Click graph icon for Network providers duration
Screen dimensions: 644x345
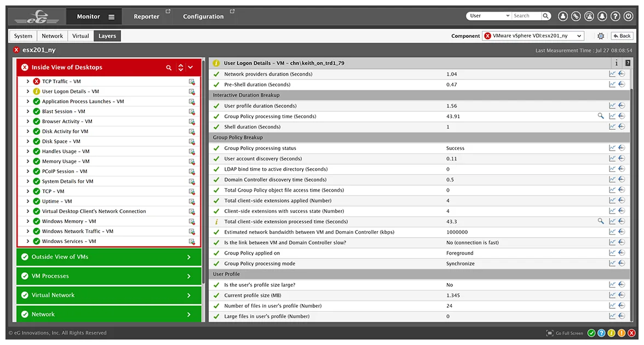(x=612, y=74)
